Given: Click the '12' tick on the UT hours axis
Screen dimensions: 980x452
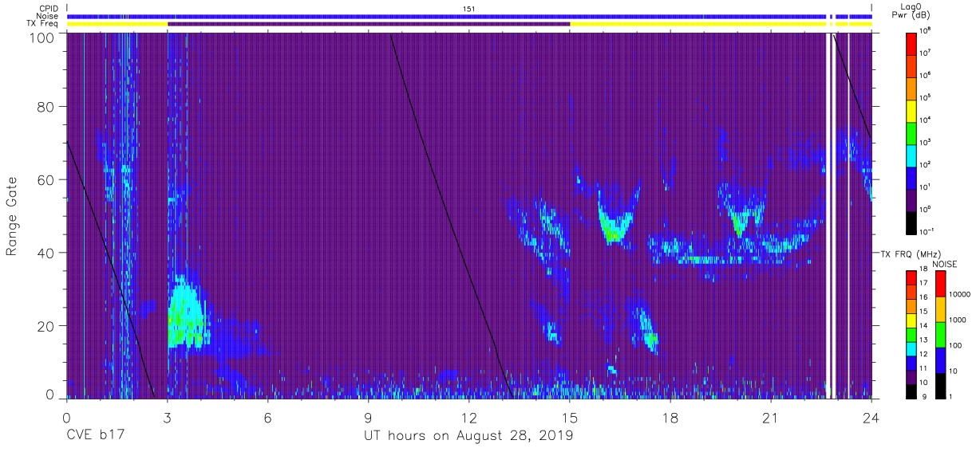Looking at the screenshot, I should [468, 417].
